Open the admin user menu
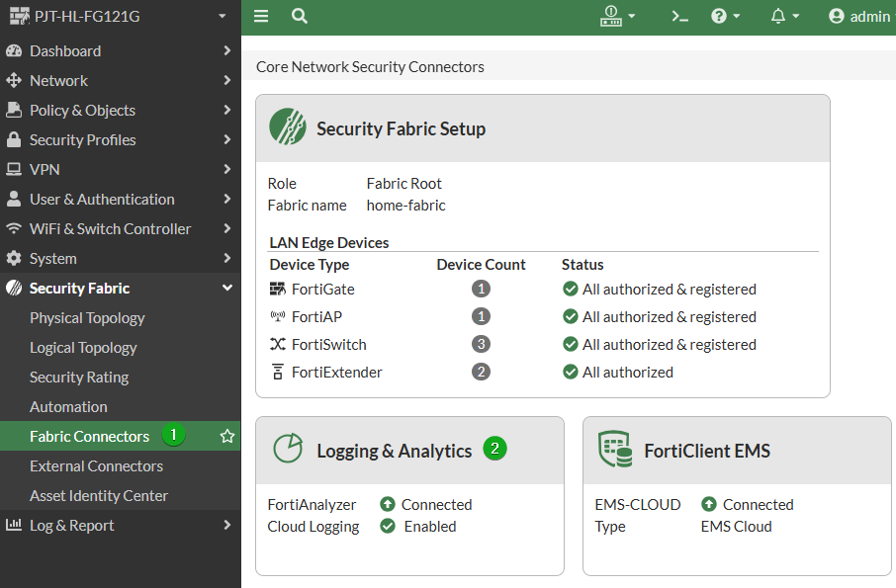896x588 pixels. 860,17
